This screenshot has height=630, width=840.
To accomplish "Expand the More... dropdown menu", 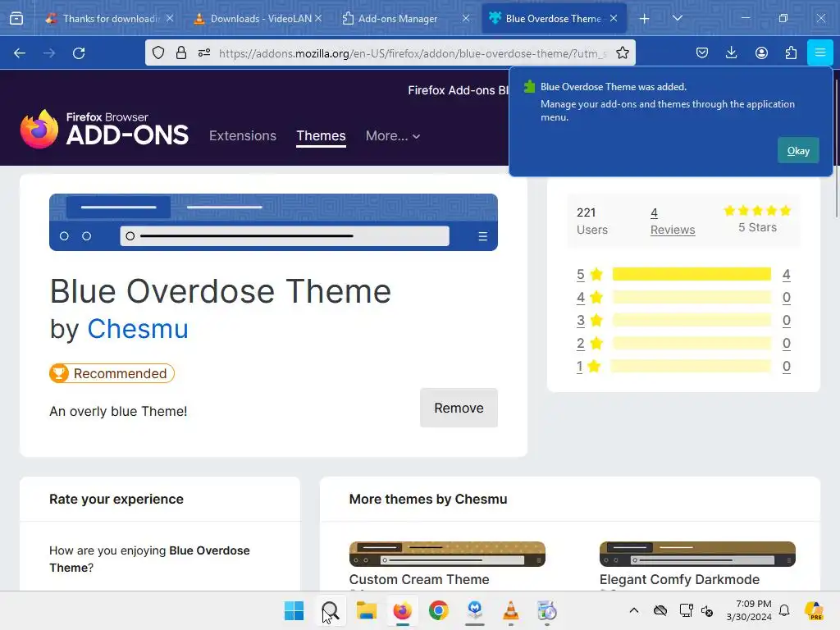I will (x=393, y=136).
